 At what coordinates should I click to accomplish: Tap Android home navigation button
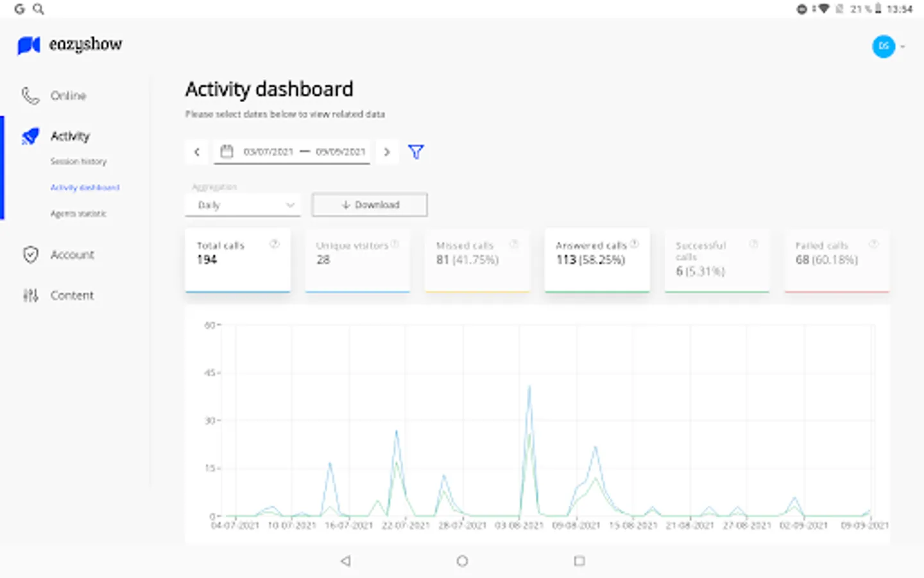[x=462, y=561]
